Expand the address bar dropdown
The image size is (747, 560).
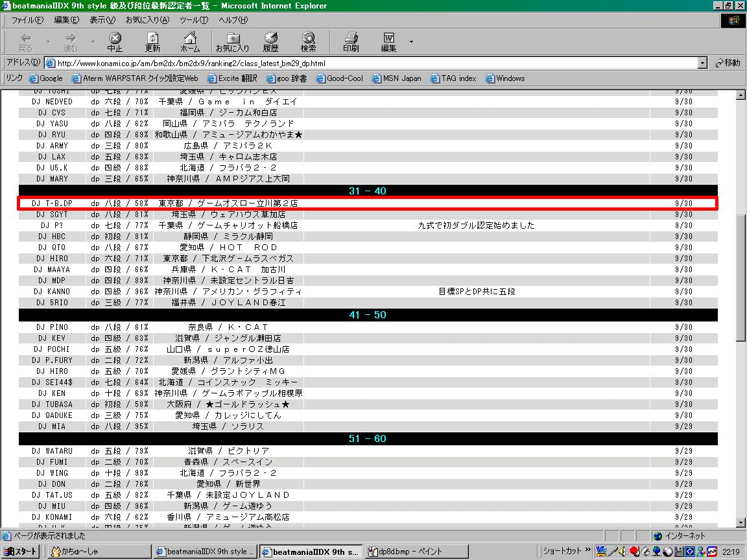702,63
